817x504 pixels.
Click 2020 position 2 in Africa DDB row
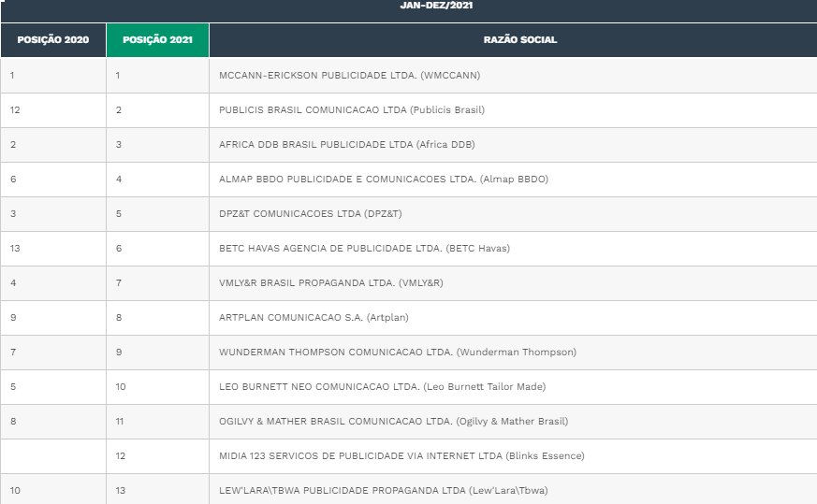click(53, 145)
